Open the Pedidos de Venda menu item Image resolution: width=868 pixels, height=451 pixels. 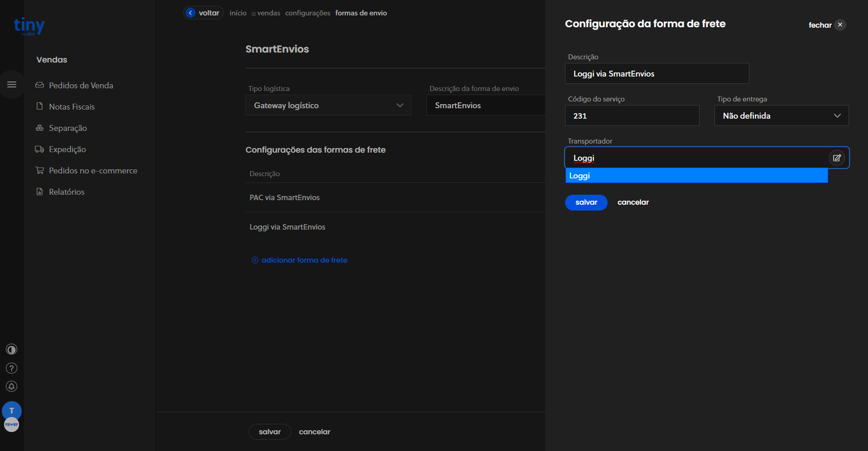(81, 85)
